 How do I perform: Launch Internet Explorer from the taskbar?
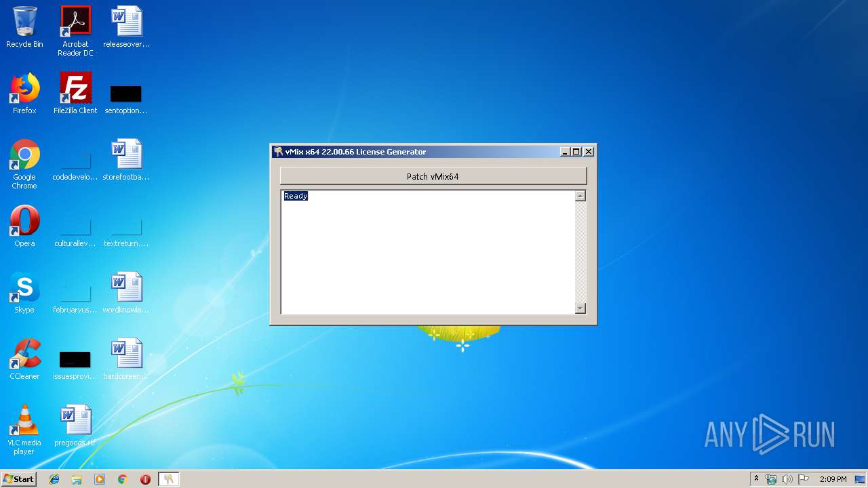pyautogui.click(x=54, y=479)
